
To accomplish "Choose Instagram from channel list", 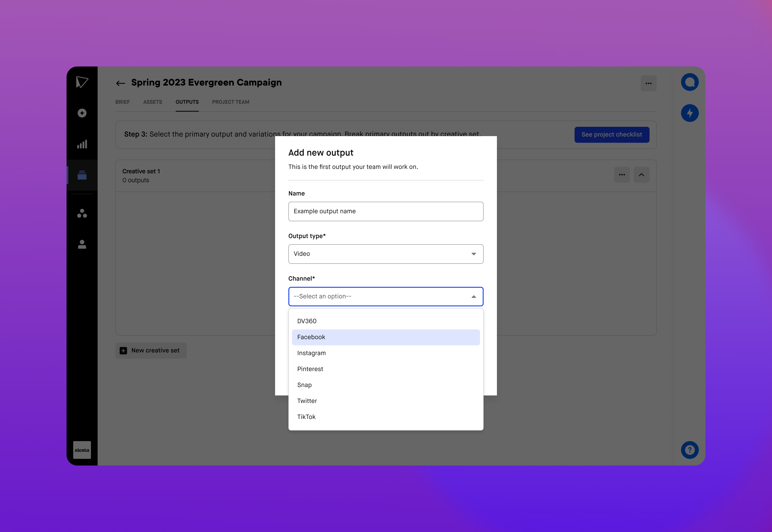I will pos(386,353).
